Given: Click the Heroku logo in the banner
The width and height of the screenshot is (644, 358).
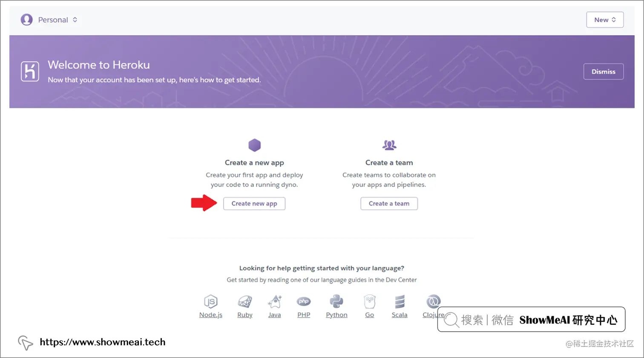Looking at the screenshot, I should (30, 71).
